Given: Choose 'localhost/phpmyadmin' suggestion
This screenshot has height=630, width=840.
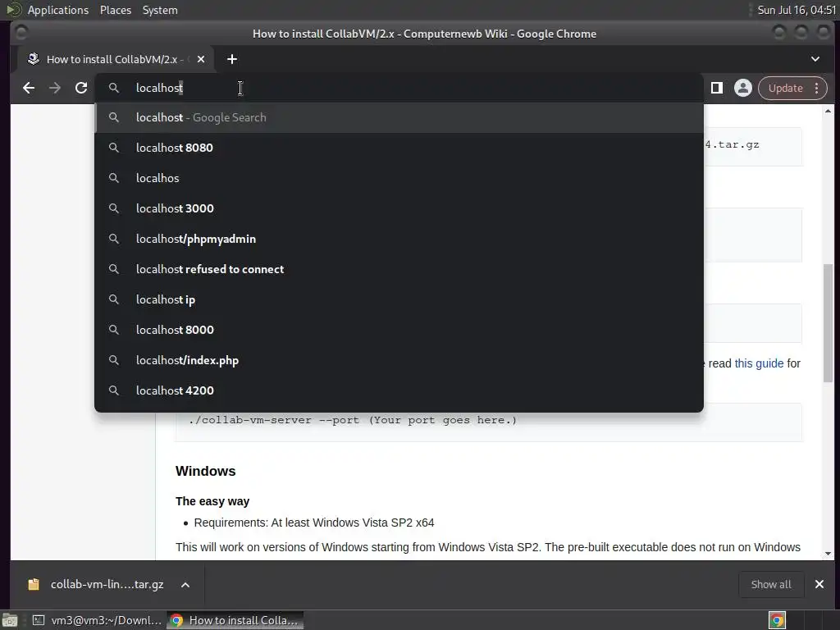Looking at the screenshot, I should [x=399, y=239].
